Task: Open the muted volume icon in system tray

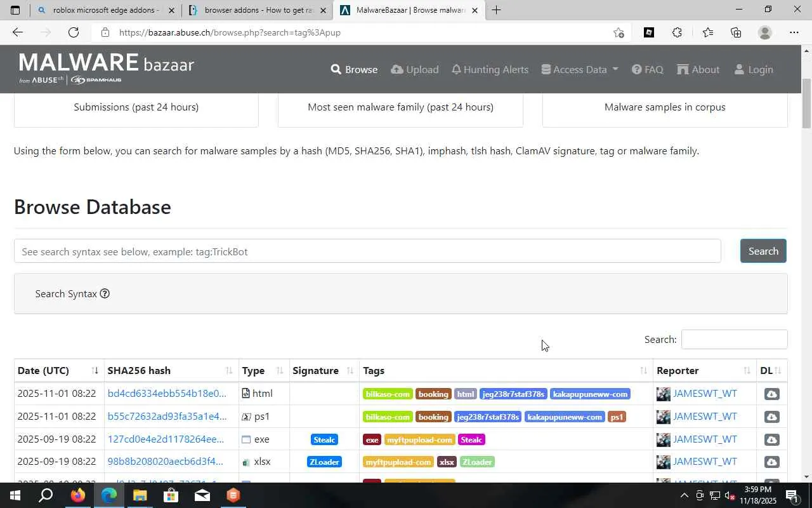Action: coord(730,495)
